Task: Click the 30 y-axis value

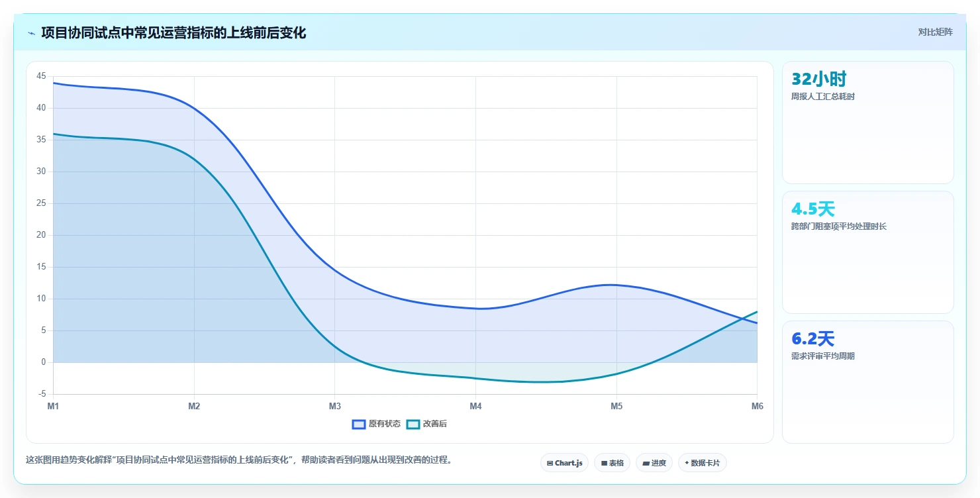Action: click(41, 172)
